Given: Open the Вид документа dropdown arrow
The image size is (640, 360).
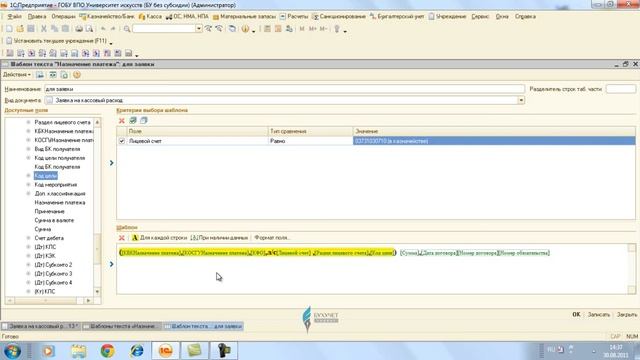Looking at the screenshot, I should pos(521,100).
